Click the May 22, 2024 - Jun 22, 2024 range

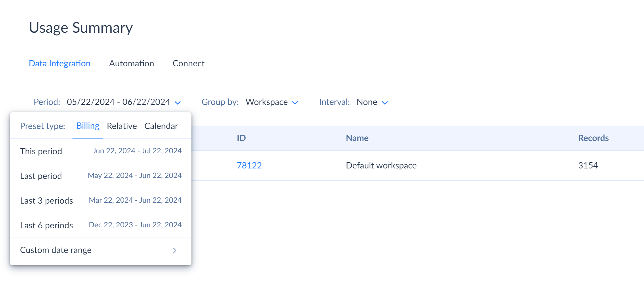point(135,176)
